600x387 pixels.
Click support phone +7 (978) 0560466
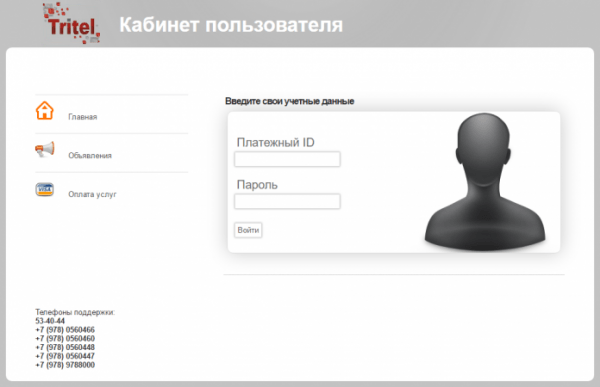tap(65, 330)
